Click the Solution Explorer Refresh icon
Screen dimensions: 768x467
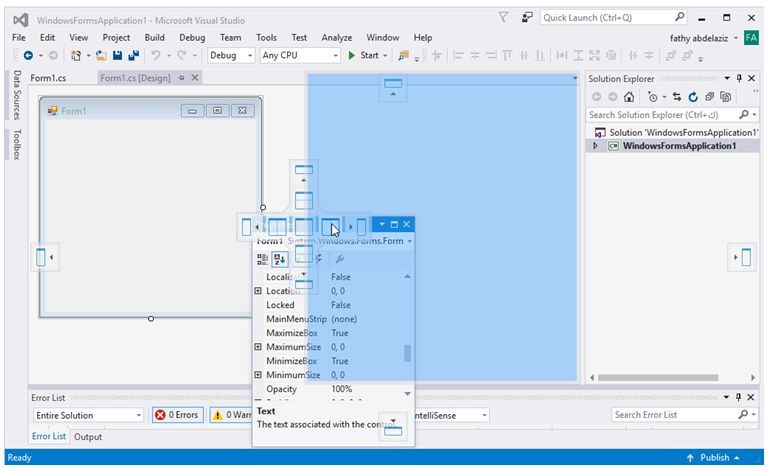693,97
